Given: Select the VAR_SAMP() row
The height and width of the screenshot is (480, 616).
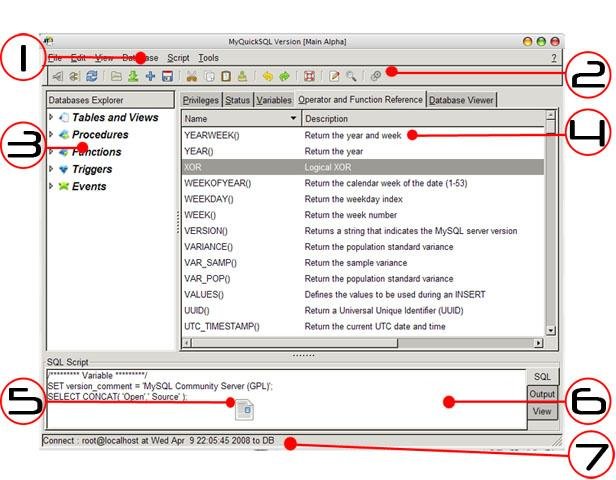Looking at the screenshot, I should pos(363,263).
